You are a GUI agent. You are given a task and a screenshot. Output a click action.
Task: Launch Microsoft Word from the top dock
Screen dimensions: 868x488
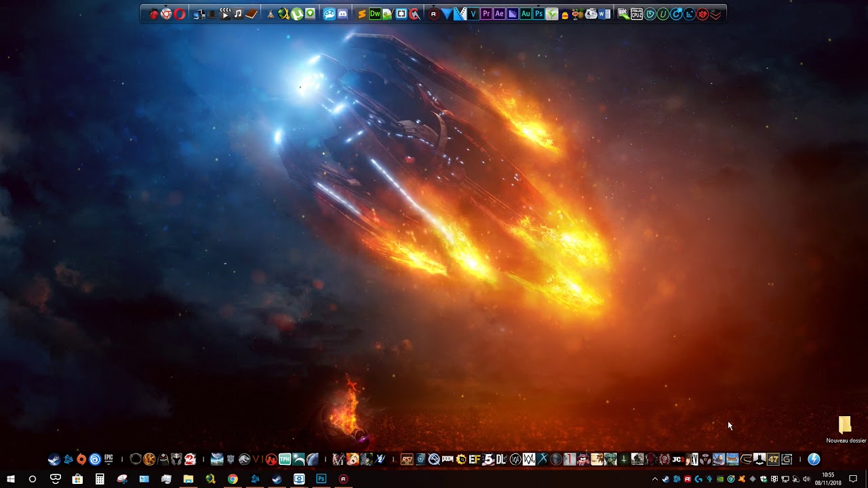(x=604, y=14)
